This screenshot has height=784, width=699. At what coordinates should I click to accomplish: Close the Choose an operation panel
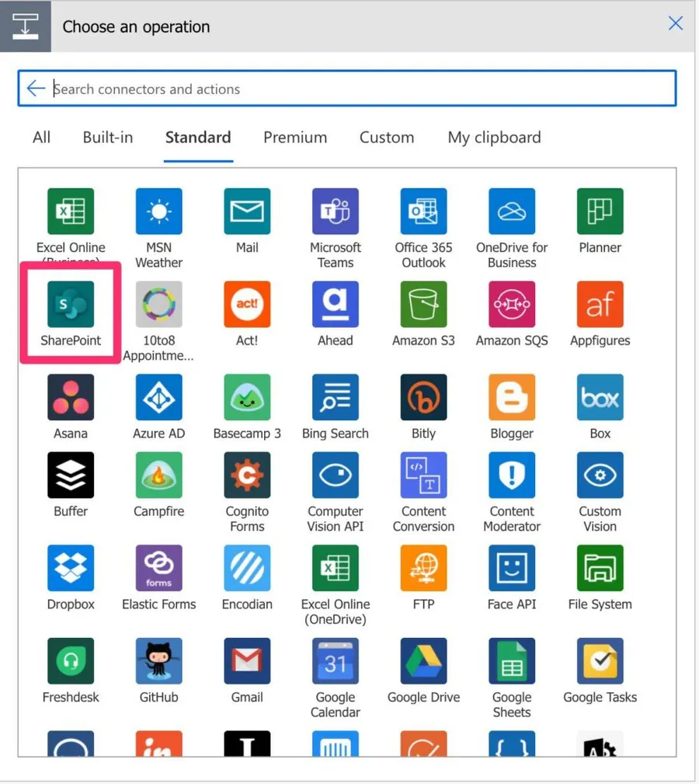pyautogui.click(x=676, y=24)
